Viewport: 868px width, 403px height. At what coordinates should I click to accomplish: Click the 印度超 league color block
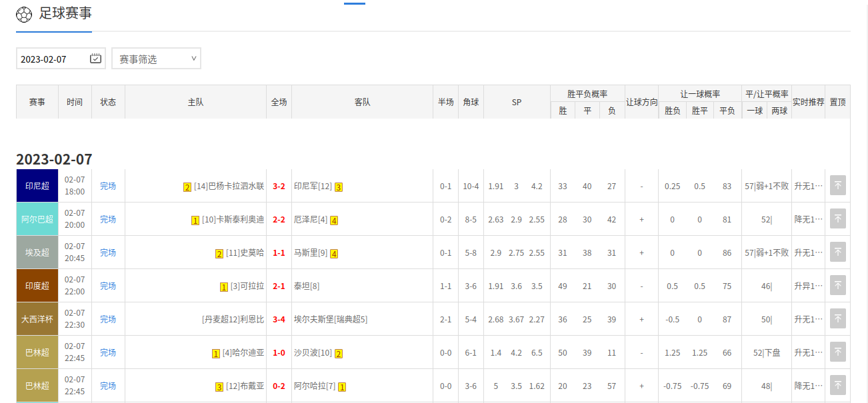[37, 286]
